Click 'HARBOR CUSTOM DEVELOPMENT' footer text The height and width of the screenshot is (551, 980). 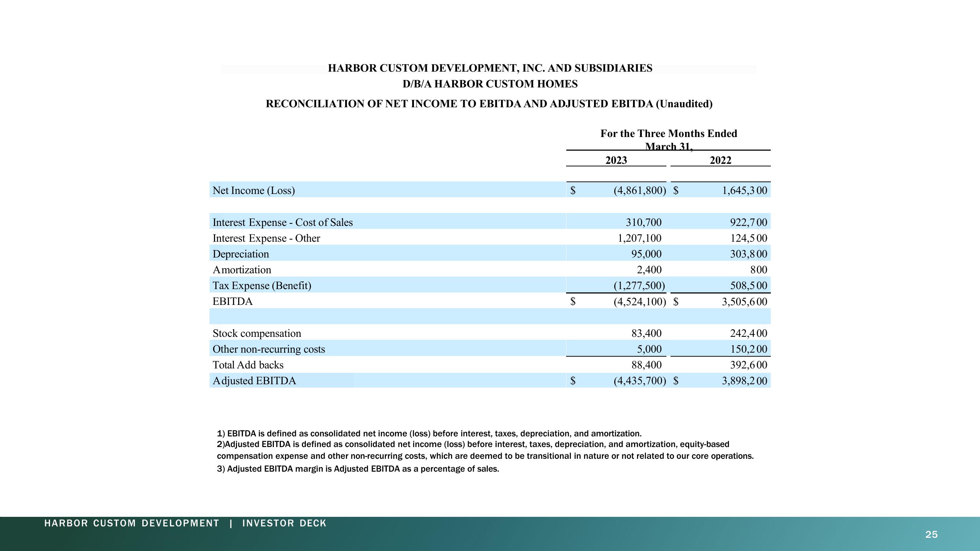[x=132, y=523]
